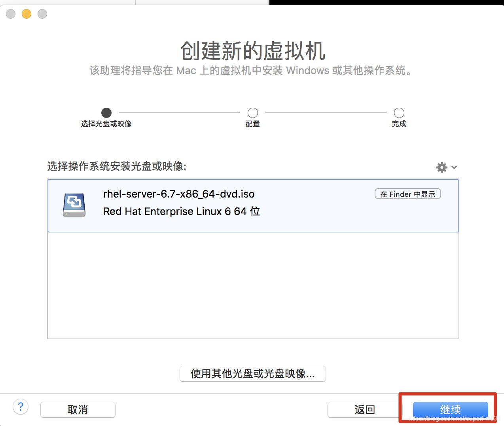Click the Continue (继续) button
Image resolution: width=504 pixels, height=426 pixels.
450,409
